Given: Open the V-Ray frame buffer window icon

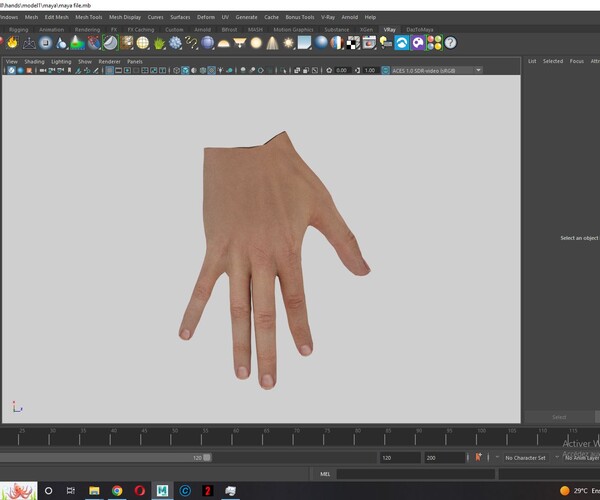Looking at the screenshot, I should click(369, 43).
